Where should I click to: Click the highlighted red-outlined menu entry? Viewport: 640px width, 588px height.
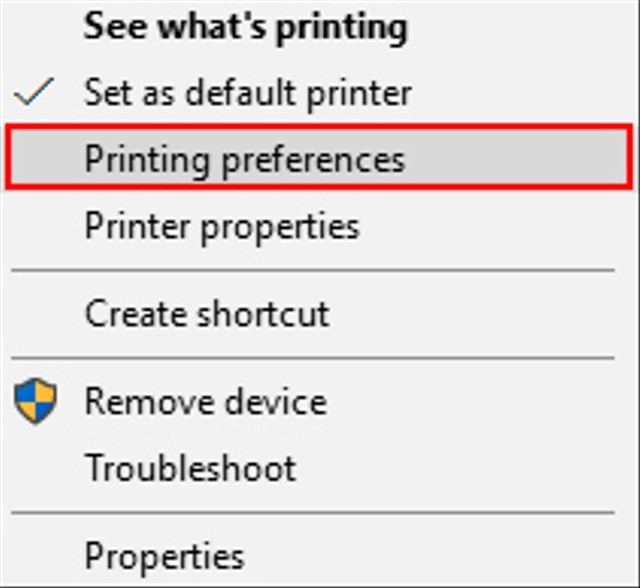click(x=319, y=157)
